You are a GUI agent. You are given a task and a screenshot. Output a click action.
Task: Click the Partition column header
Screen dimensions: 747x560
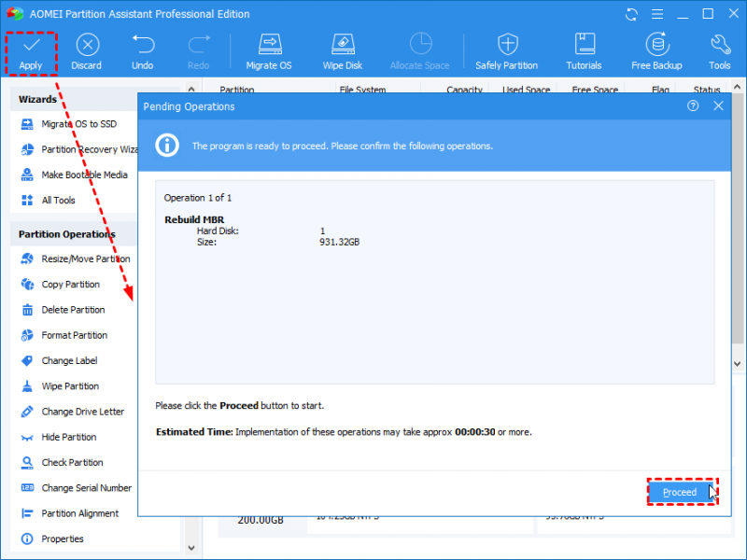237,89
